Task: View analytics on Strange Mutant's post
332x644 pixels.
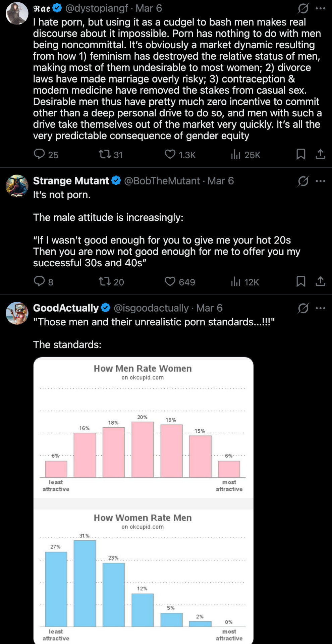Action: tap(236, 281)
